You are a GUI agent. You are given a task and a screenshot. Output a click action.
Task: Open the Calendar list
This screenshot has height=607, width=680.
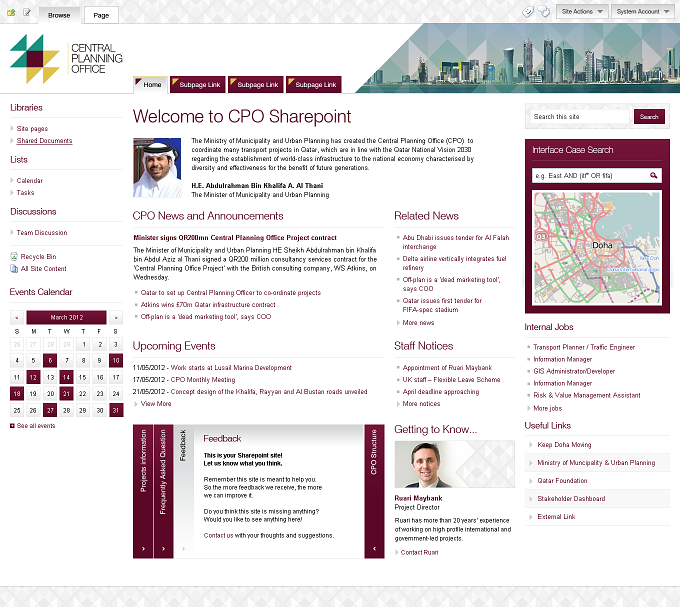coord(29,180)
